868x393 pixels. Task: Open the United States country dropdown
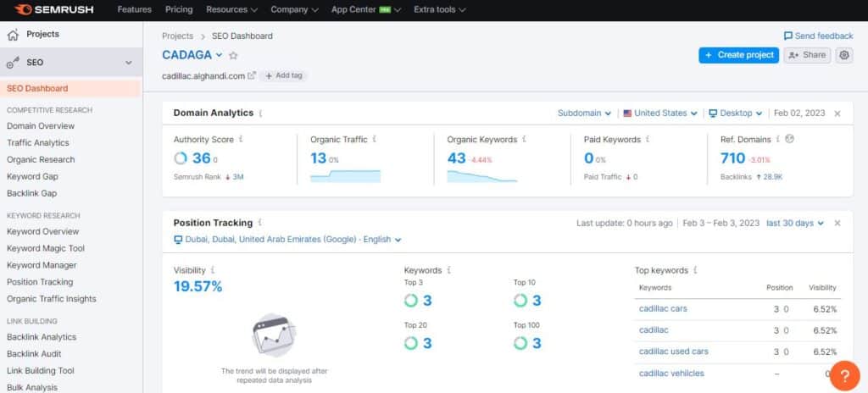tap(659, 113)
